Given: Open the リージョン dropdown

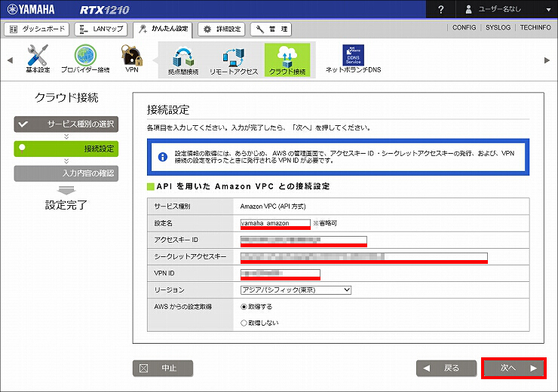Looking at the screenshot, I should click(296, 290).
